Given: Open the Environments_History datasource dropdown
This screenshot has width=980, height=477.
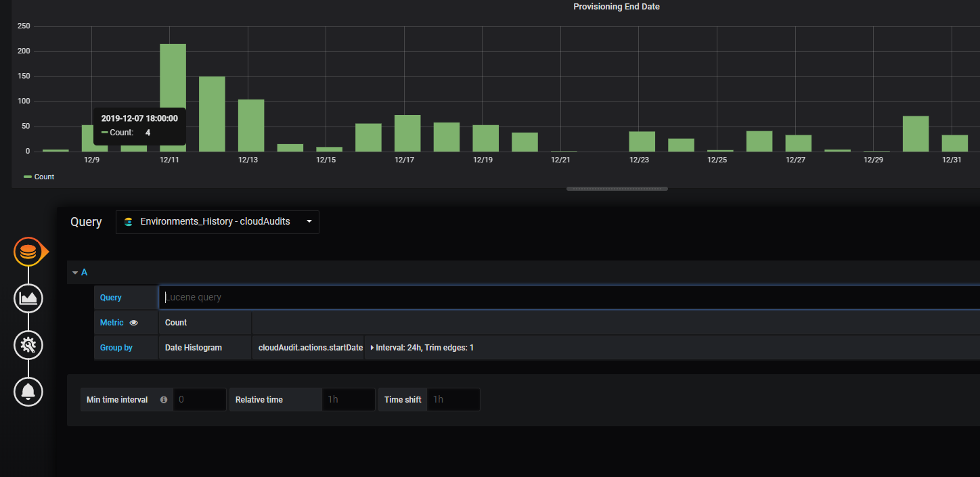Looking at the screenshot, I should point(217,222).
